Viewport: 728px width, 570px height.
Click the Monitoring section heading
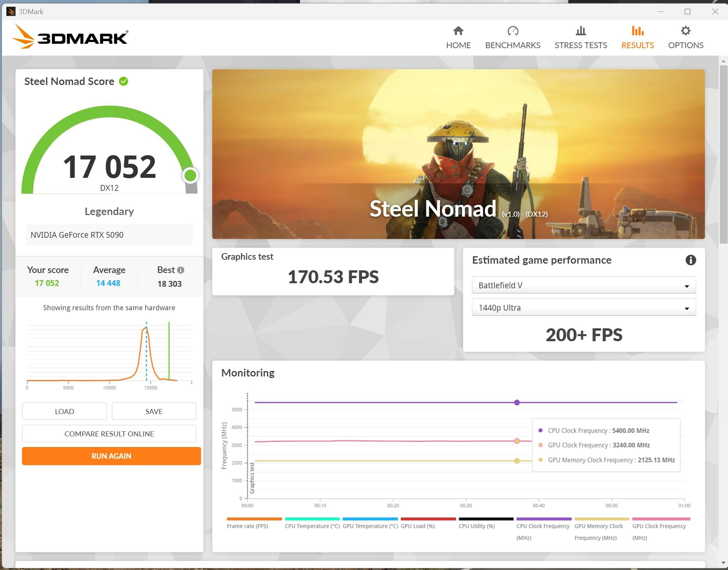click(x=248, y=373)
